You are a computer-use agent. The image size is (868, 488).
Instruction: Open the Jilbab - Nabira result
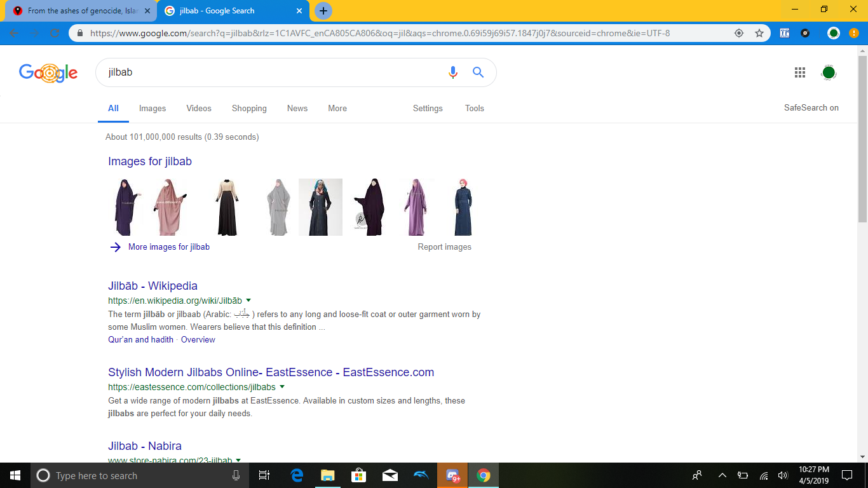[x=145, y=446]
